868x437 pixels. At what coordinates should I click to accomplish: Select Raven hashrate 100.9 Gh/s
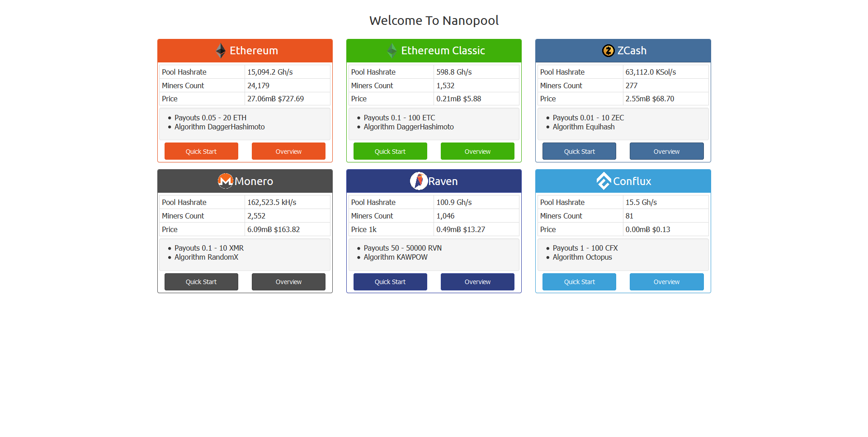454,202
